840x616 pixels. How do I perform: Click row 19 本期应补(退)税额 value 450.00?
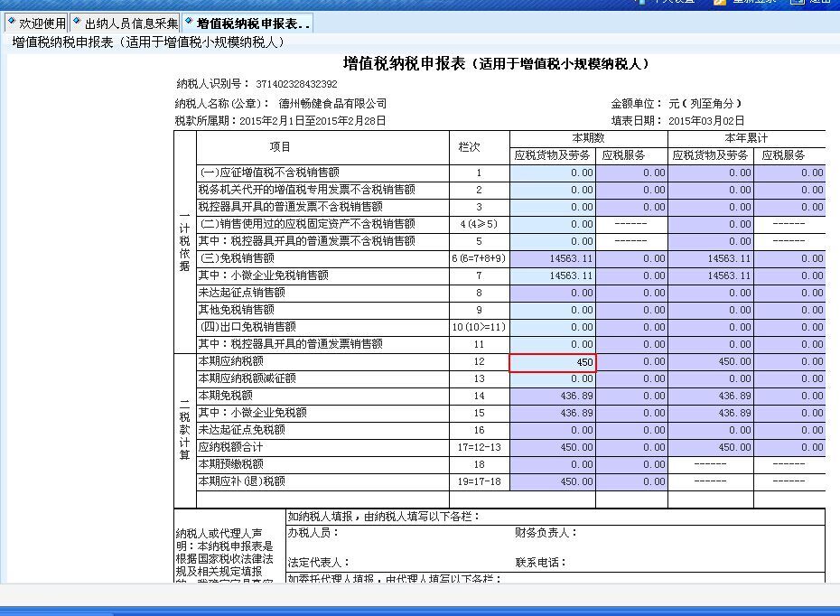552,481
